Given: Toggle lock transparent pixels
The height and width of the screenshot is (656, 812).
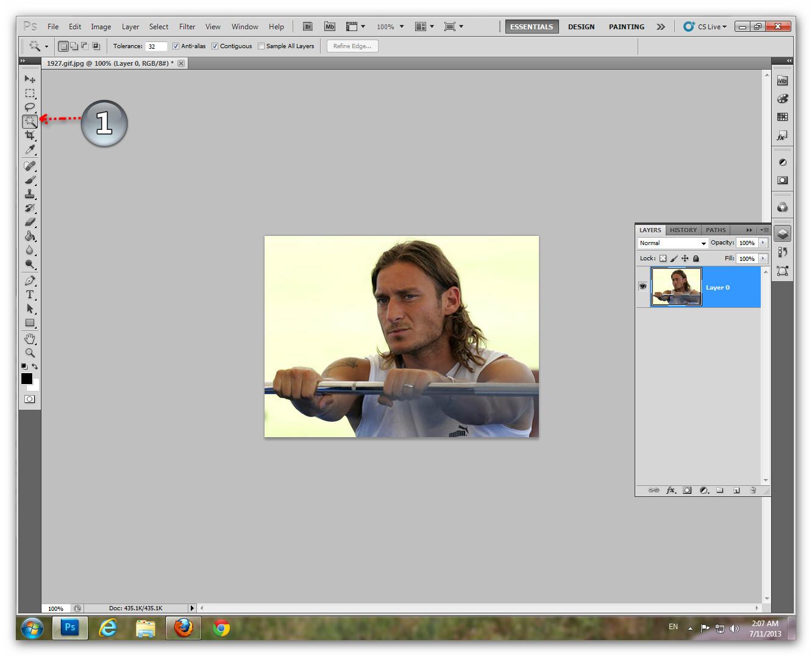Looking at the screenshot, I should point(663,258).
